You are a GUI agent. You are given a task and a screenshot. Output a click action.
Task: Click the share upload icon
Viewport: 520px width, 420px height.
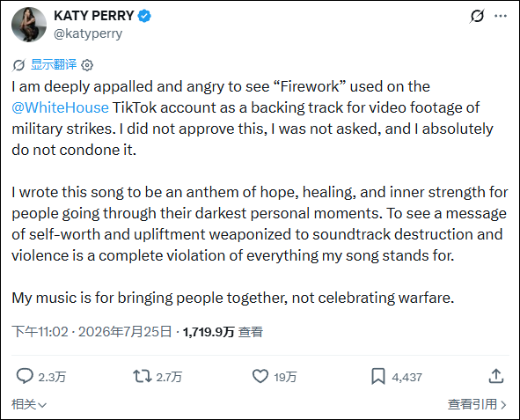click(496, 376)
